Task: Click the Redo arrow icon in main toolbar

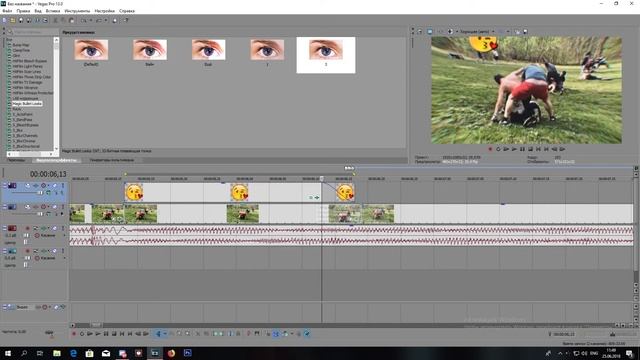Action: pyautogui.click(x=98, y=20)
